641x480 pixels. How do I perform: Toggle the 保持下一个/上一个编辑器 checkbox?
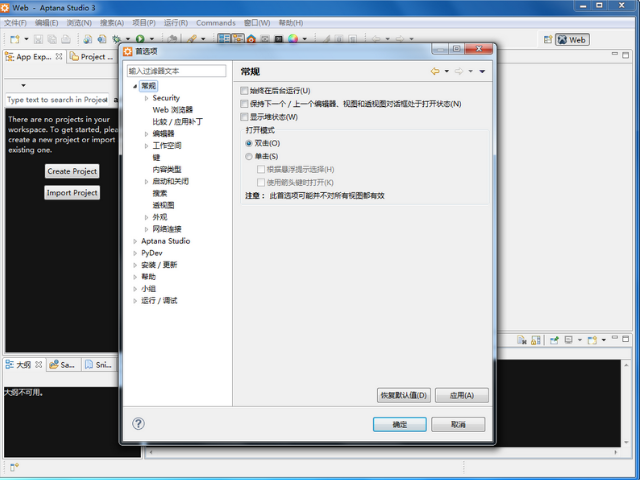[244, 103]
